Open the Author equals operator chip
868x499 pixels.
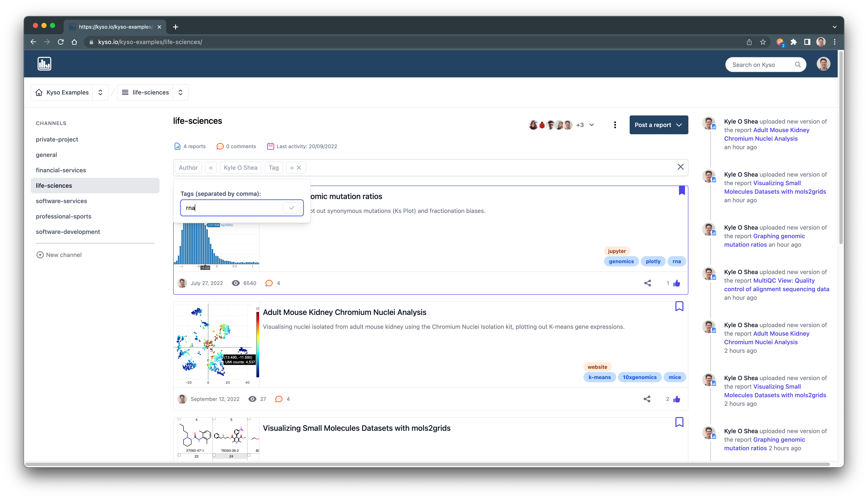click(x=211, y=168)
